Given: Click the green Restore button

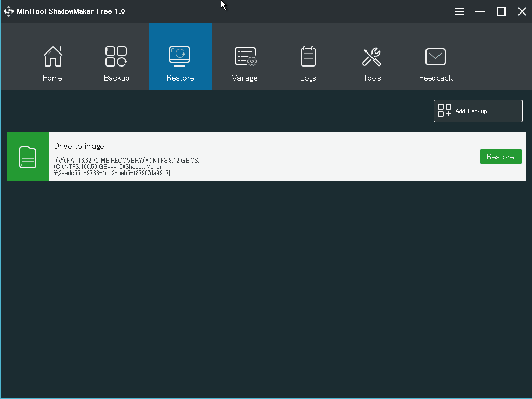Looking at the screenshot, I should click(x=500, y=156).
